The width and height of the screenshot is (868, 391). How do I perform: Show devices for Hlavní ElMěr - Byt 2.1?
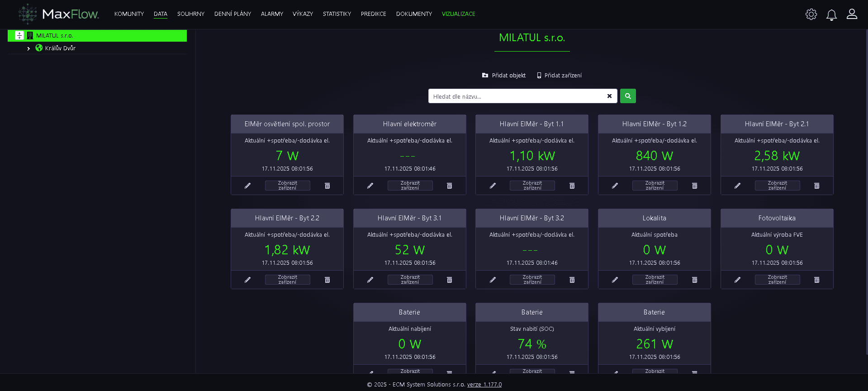pyautogui.click(x=778, y=186)
